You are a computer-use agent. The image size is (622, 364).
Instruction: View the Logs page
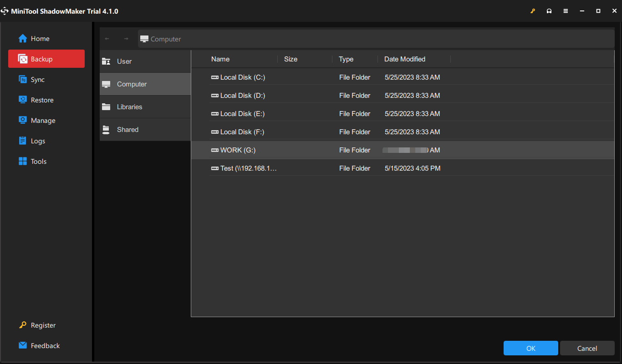pyautogui.click(x=46, y=141)
